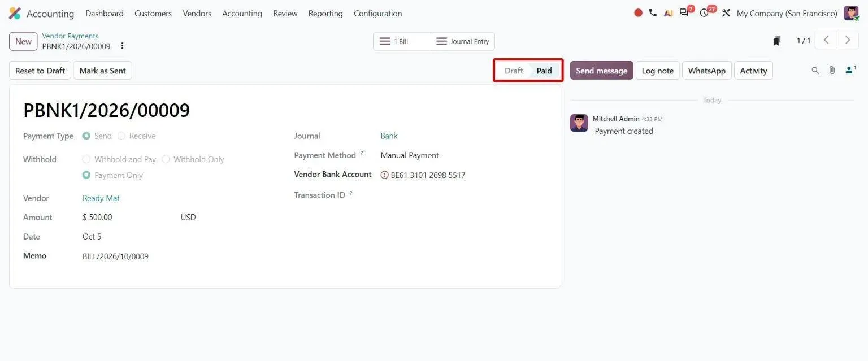Click the empty Transaction ID field
This screenshot has height=361, width=868.
(x=463, y=195)
